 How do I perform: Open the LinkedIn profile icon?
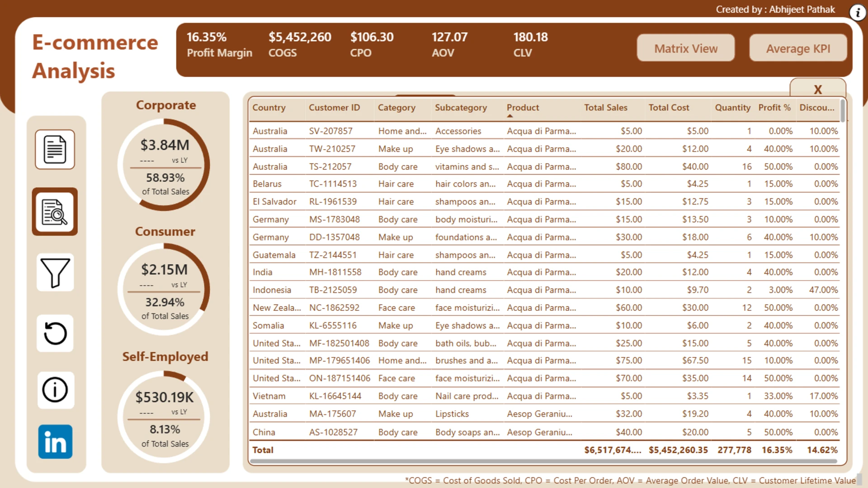[55, 442]
